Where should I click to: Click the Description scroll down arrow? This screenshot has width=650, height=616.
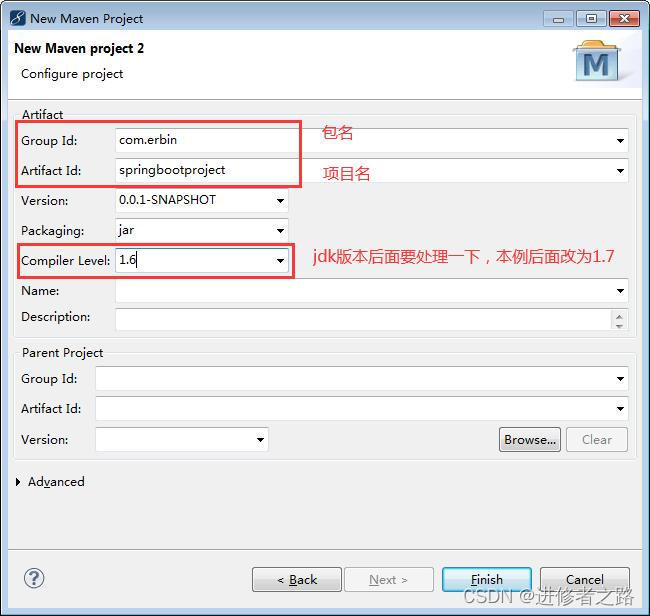pos(619,326)
